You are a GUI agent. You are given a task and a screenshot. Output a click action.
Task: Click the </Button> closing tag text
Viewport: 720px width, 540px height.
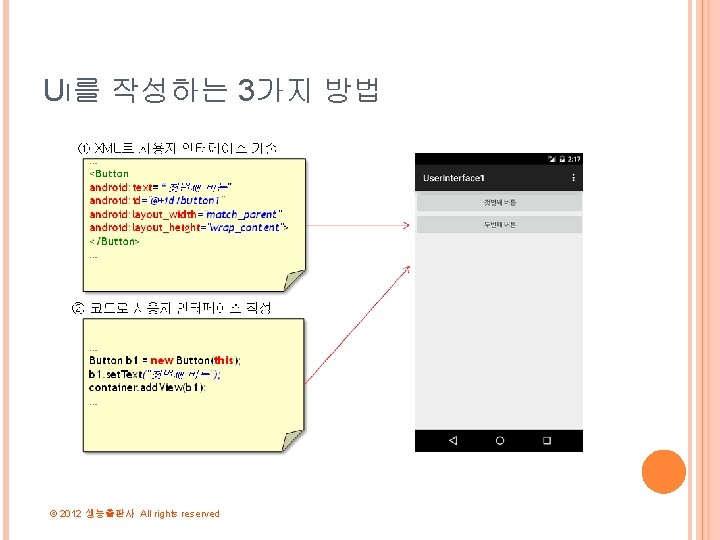[x=114, y=241]
